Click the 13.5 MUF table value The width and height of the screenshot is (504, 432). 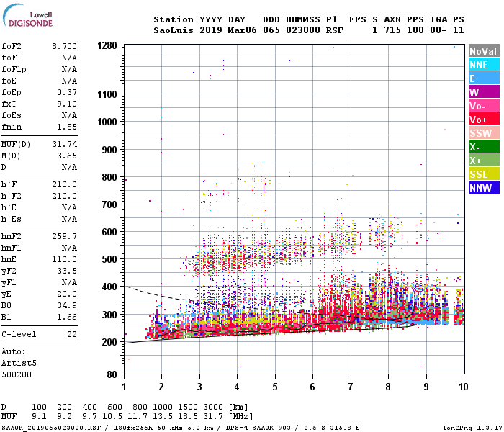tap(163, 417)
